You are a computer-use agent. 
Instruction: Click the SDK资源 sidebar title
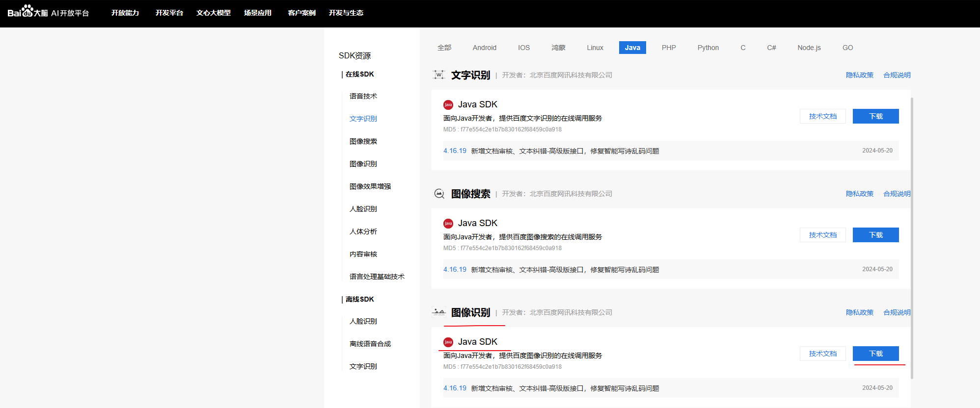coord(354,55)
